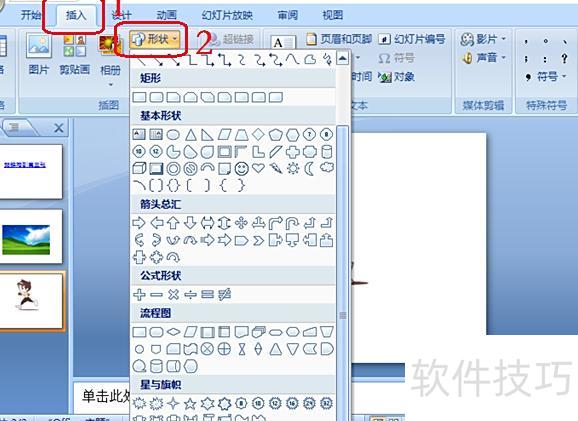Switch to the 审阅 tab

pyautogui.click(x=288, y=15)
